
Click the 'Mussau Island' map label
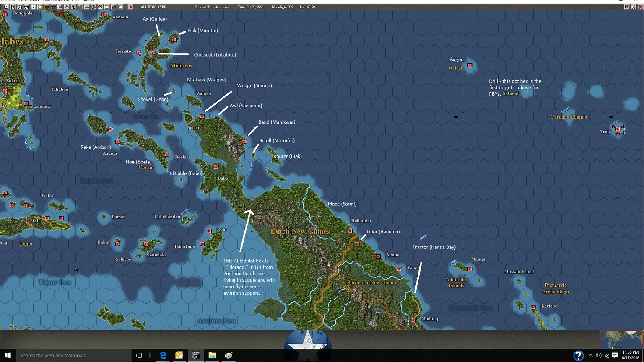(x=519, y=272)
